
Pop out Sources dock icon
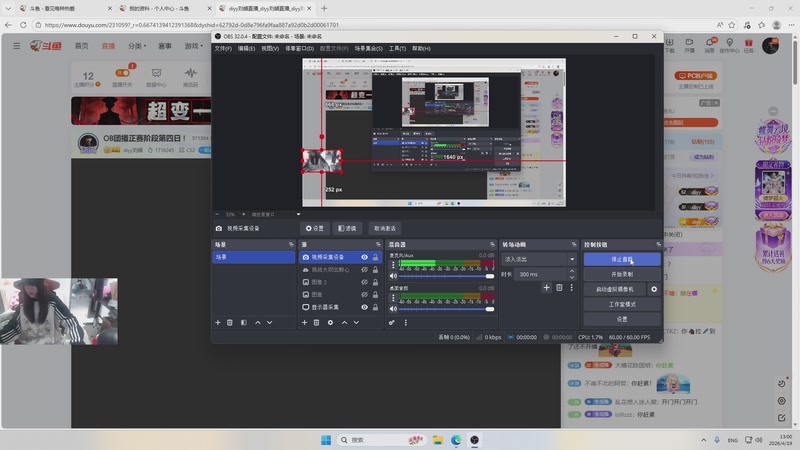pyautogui.click(x=378, y=244)
